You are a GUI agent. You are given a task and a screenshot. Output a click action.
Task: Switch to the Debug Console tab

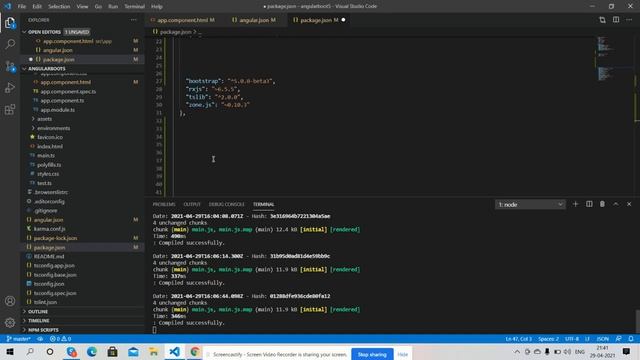[227, 204]
